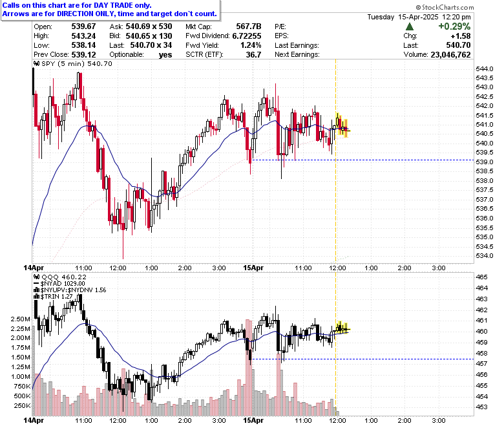Click the "539.0" label on SPY price axis

(x=485, y=162)
